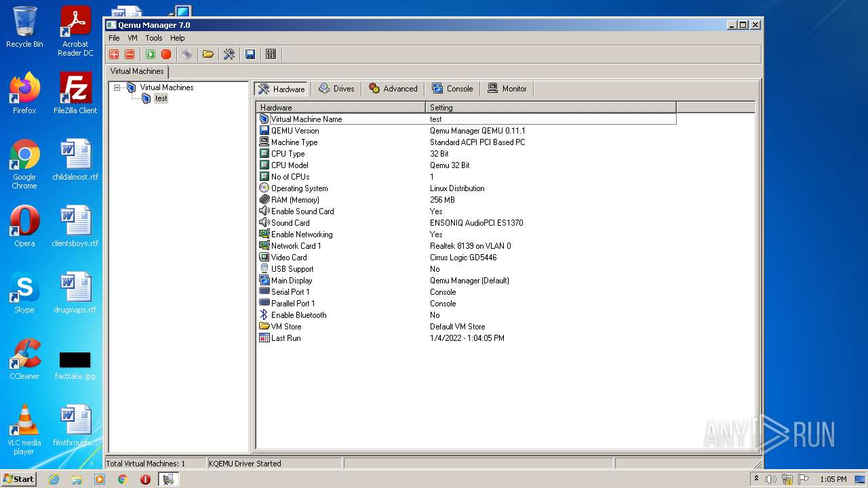Click the CPU Model chip icon
This screenshot has width=868, height=488.
click(264, 165)
